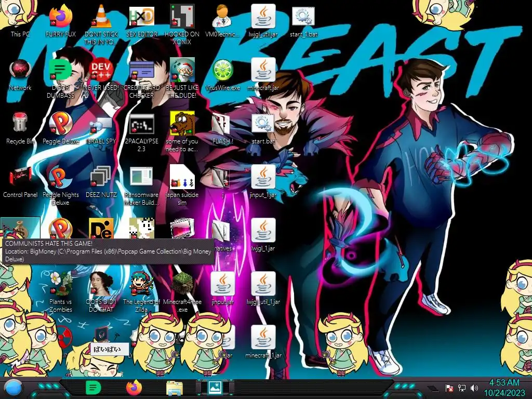
Task: Select the highlighted BigMoney money bag icon
Action: [x=20, y=229]
